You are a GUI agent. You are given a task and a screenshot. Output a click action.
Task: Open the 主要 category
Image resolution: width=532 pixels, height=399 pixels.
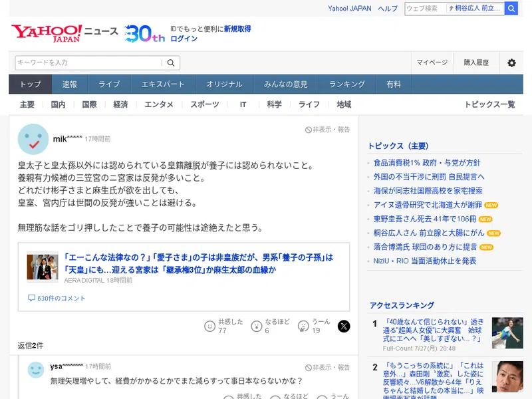click(27, 104)
